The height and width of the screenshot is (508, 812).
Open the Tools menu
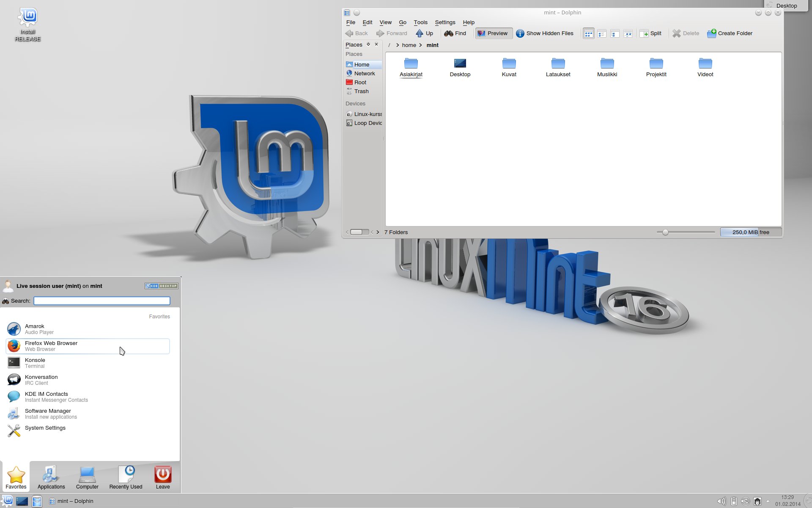420,22
